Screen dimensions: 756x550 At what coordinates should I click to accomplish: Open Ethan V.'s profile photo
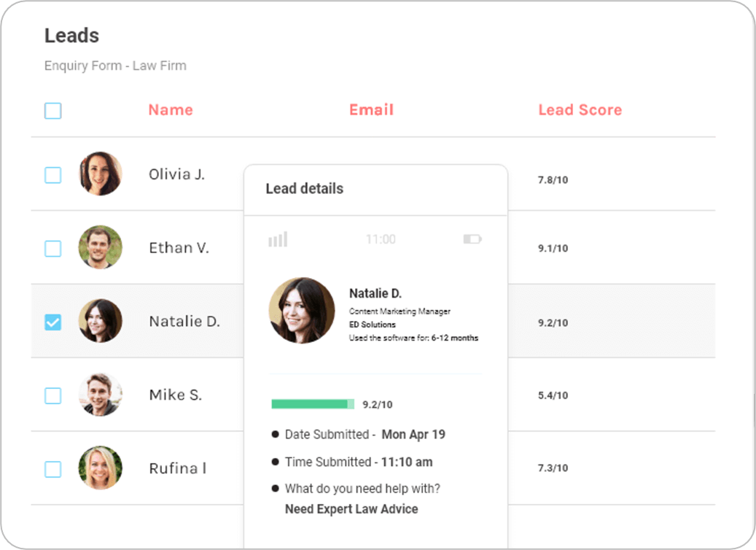[101, 247]
